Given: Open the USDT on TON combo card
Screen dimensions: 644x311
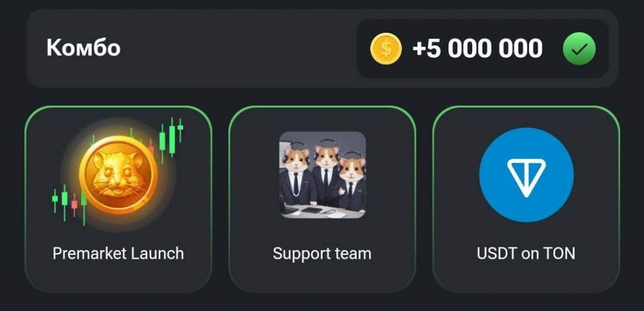Looking at the screenshot, I should 526,200.
